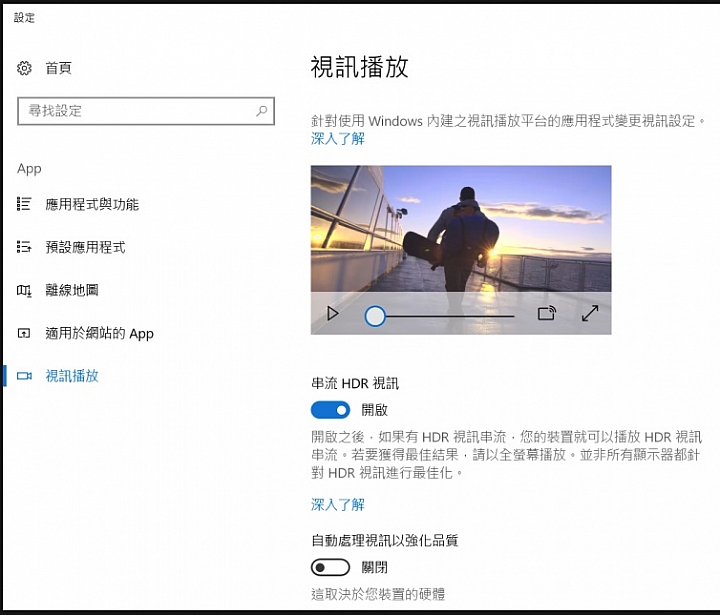Open 離線地圖 settings page

pos(72,290)
